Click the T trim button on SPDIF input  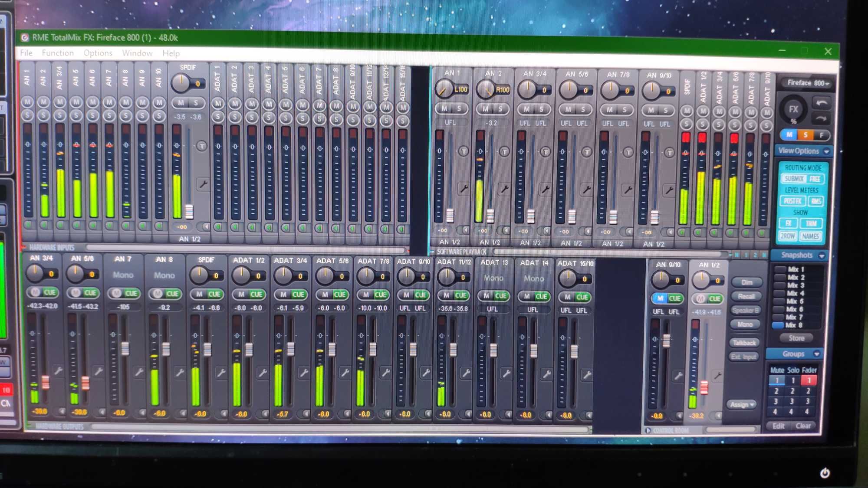tap(202, 146)
